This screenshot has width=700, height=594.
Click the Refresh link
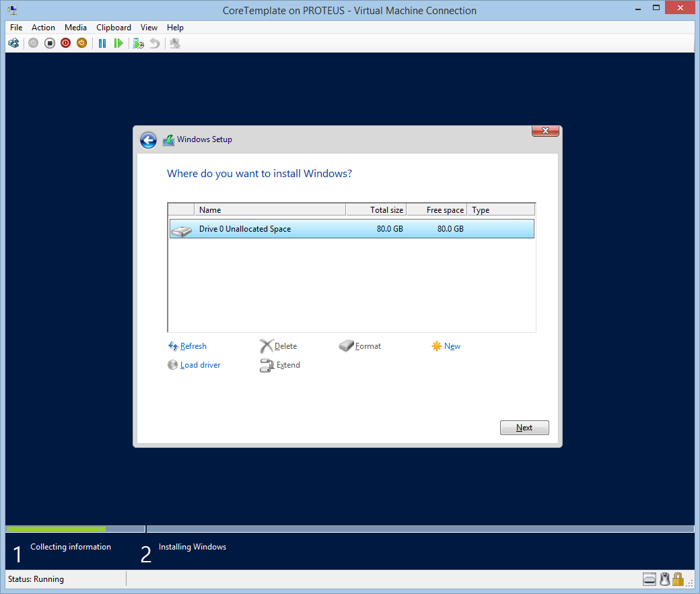193,346
